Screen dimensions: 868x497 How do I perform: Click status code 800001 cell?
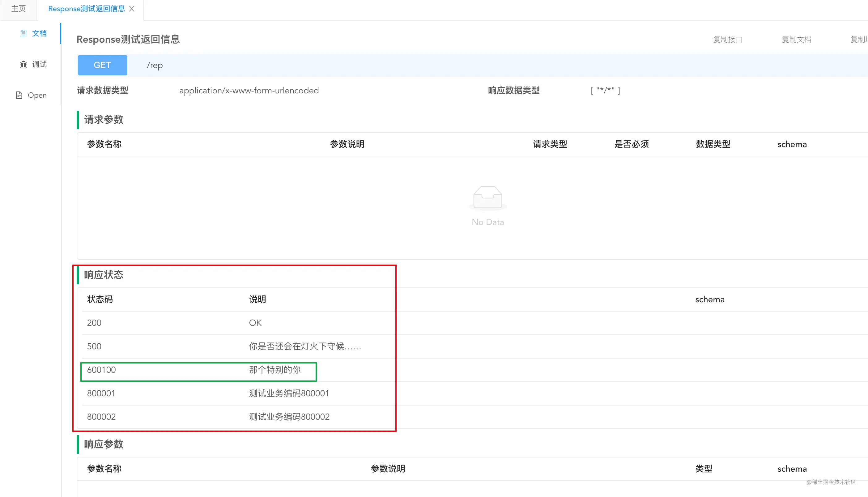(x=101, y=393)
